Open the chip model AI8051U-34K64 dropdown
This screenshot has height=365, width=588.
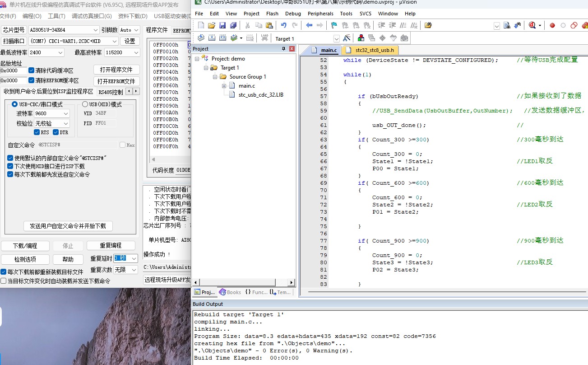click(64, 30)
